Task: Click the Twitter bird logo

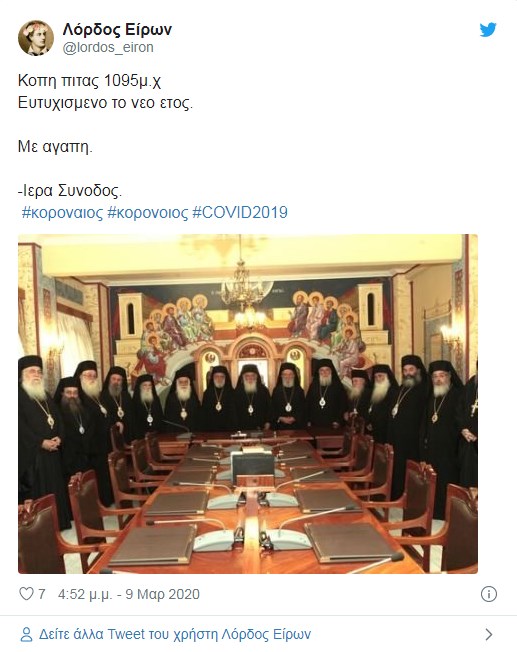Action: tap(488, 30)
